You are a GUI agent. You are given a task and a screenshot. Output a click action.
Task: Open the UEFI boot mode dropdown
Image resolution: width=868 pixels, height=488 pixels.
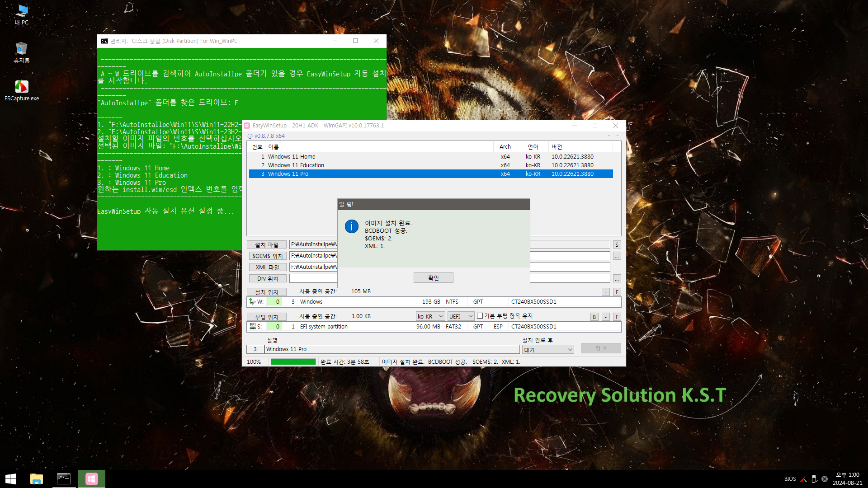click(461, 316)
